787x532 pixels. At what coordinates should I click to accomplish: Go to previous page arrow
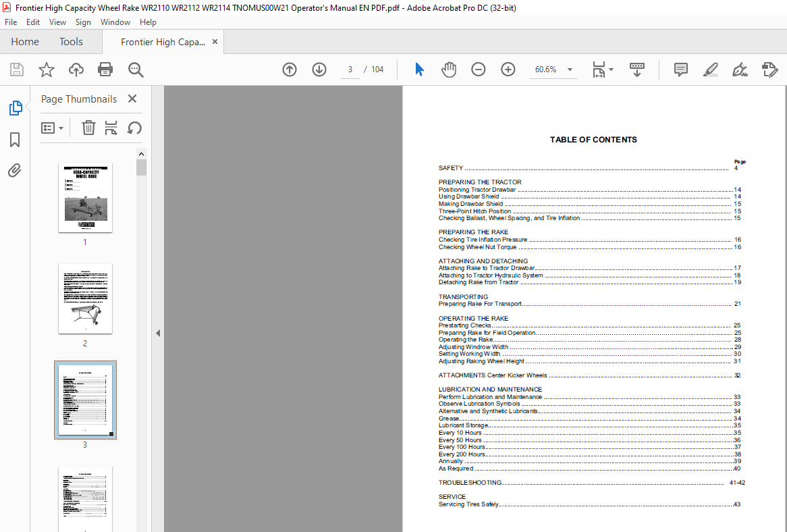(290, 70)
